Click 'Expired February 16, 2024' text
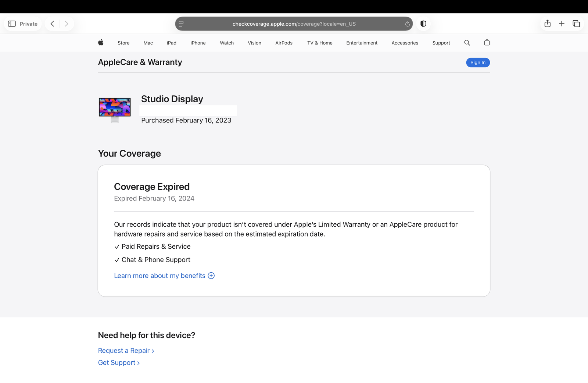The image size is (588, 383). coord(154,198)
